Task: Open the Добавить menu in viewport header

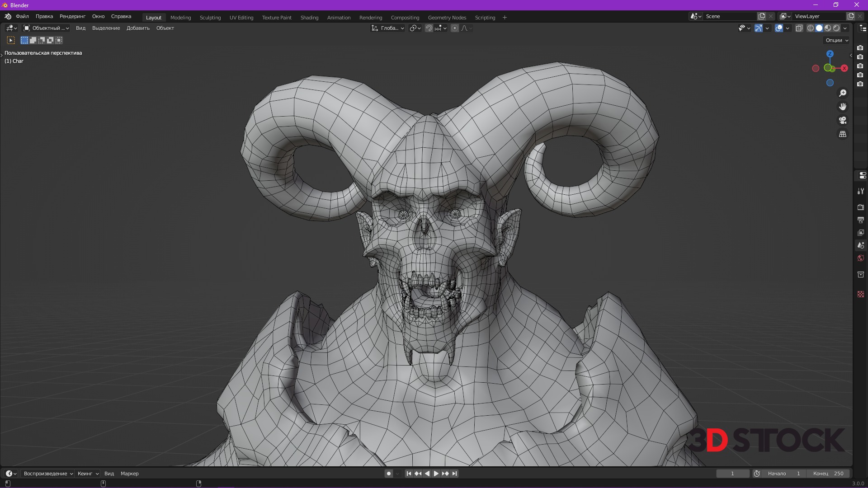Action: tap(138, 28)
